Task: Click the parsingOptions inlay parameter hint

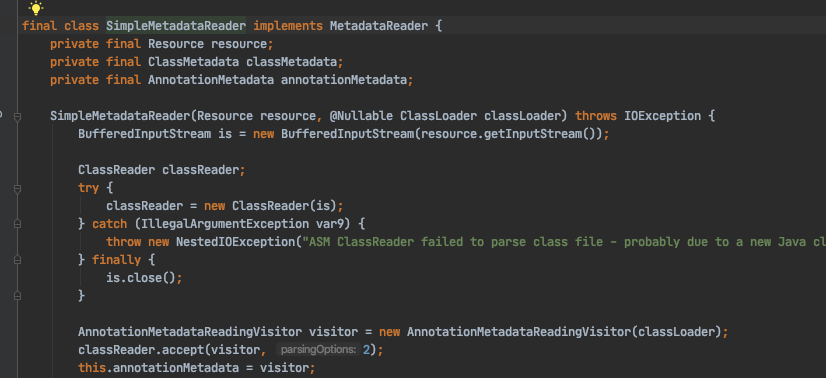Action: click(x=317, y=349)
